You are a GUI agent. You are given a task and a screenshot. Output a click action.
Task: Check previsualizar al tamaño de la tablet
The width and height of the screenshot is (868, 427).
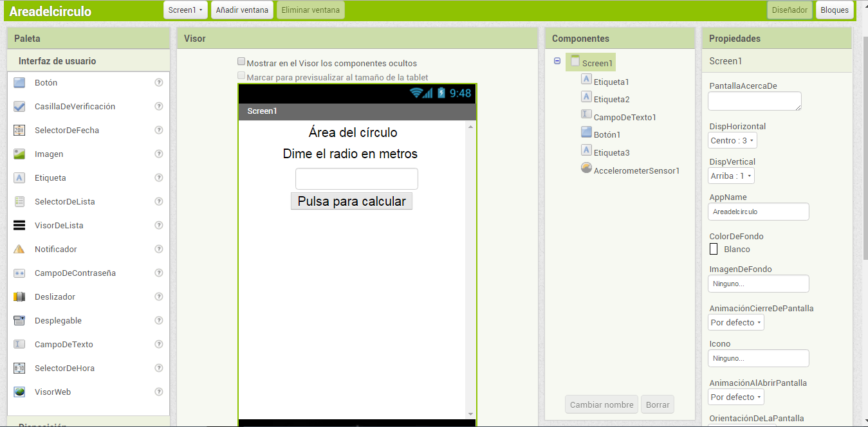(x=241, y=75)
